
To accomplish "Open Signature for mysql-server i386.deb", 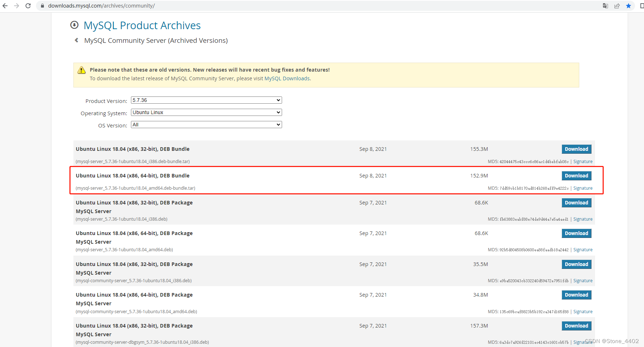I will click(583, 219).
